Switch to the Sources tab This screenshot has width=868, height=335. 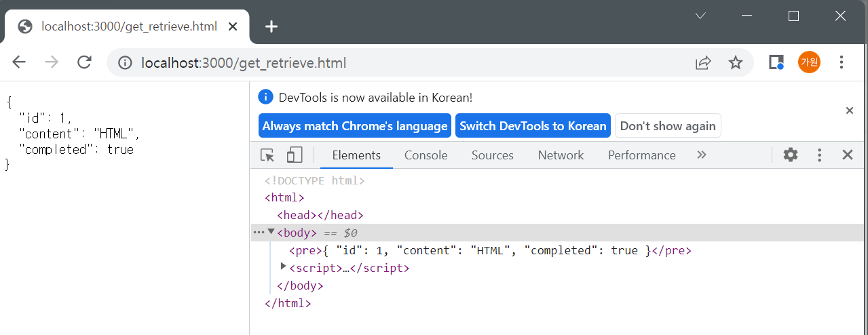tap(493, 155)
